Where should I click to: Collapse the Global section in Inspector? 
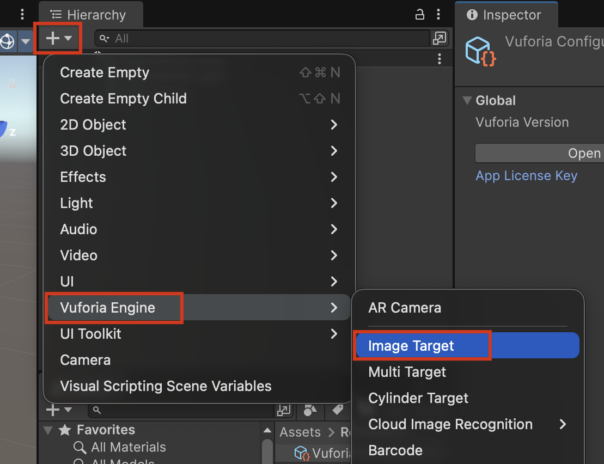tap(466, 100)
